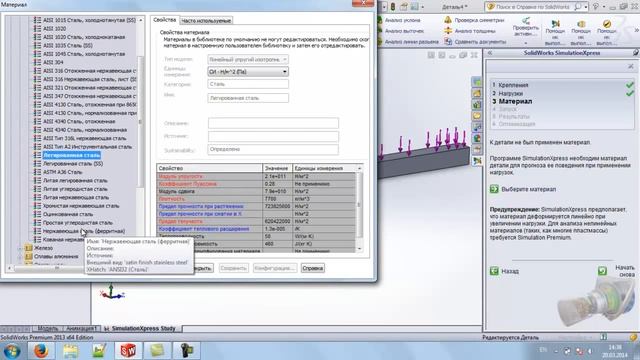Open the 'Модель' bottom tab
Image resolution: width=640 pixels, height=360 pixels.
(x=47, y=329)
